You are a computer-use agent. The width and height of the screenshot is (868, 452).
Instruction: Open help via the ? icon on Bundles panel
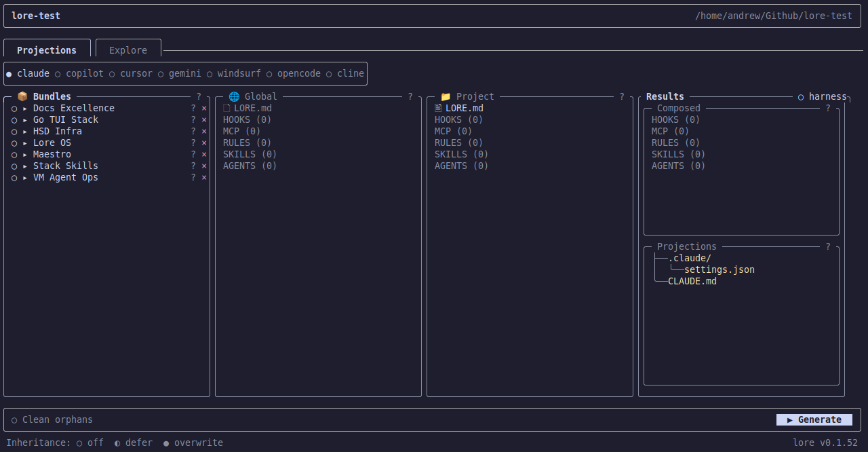(x=198, y=96)
